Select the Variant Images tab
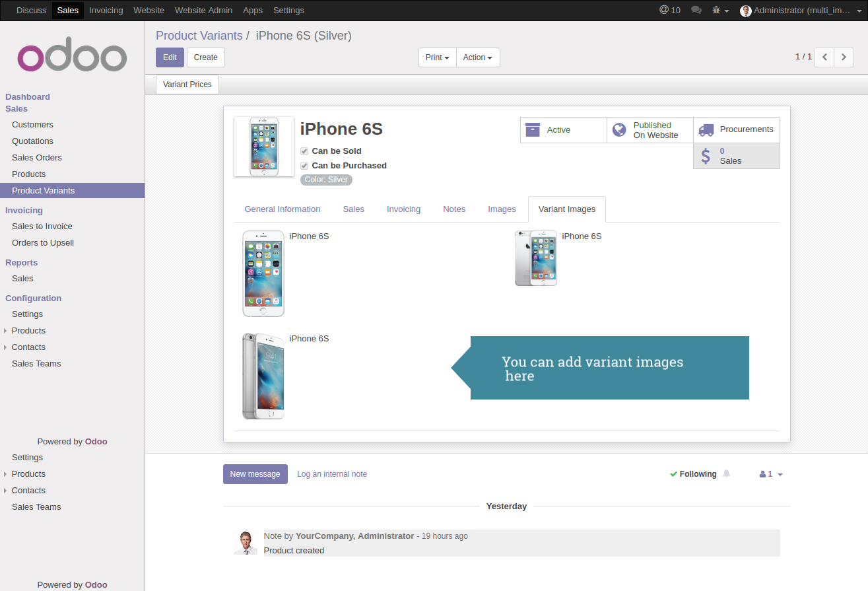 tap(567, 209)
